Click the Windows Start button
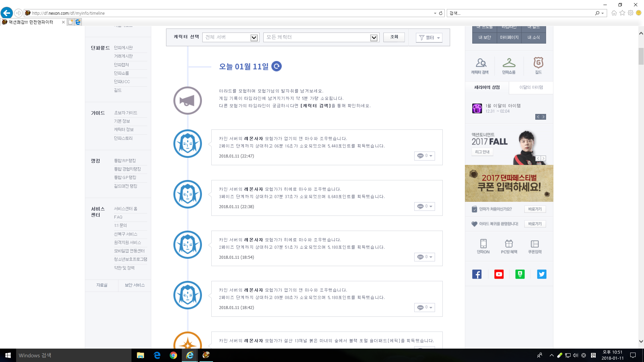The height and width of the screenshot is (362, 644). [8, 355]
